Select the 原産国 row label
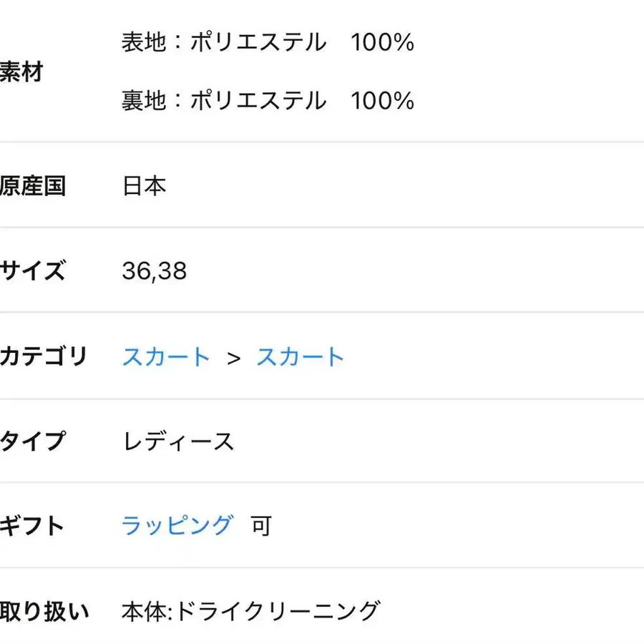 click(x=34, y=185)
